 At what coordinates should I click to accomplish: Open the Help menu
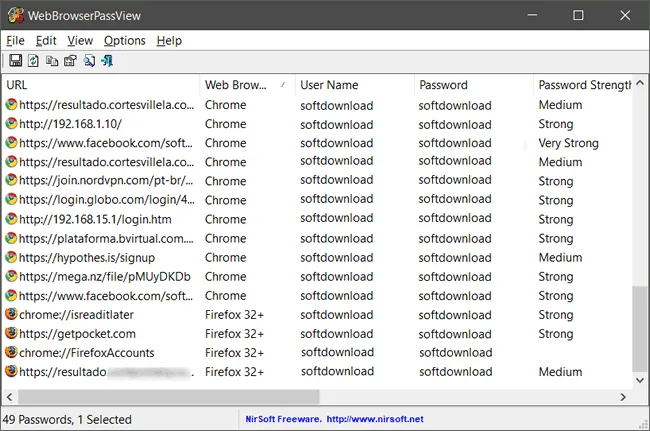[x=169, y=41]
